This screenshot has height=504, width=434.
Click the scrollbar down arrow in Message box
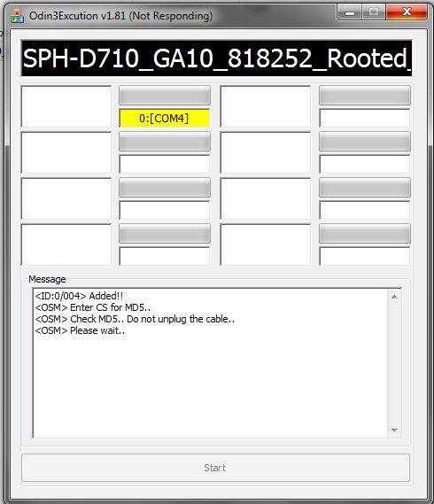click(394, 430)
